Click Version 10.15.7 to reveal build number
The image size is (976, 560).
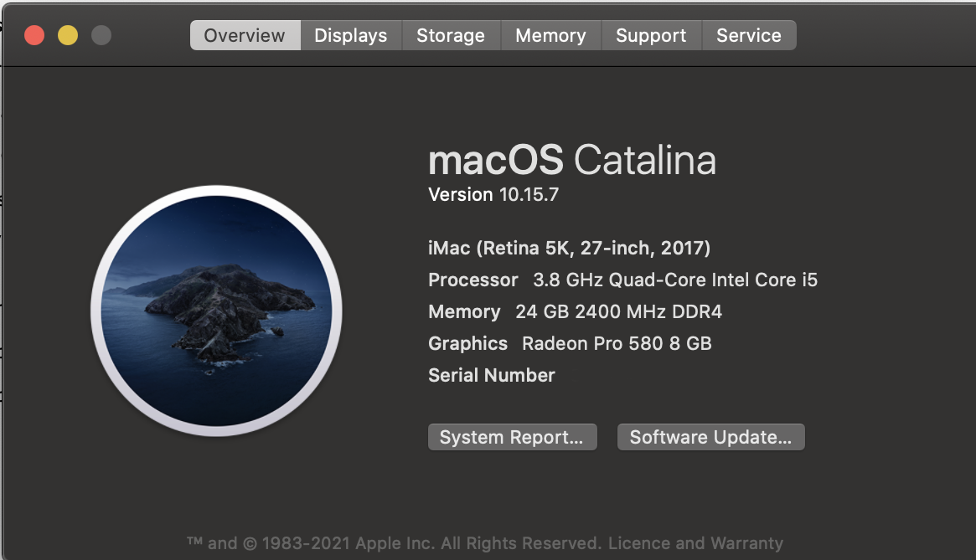tap(493, 195)
